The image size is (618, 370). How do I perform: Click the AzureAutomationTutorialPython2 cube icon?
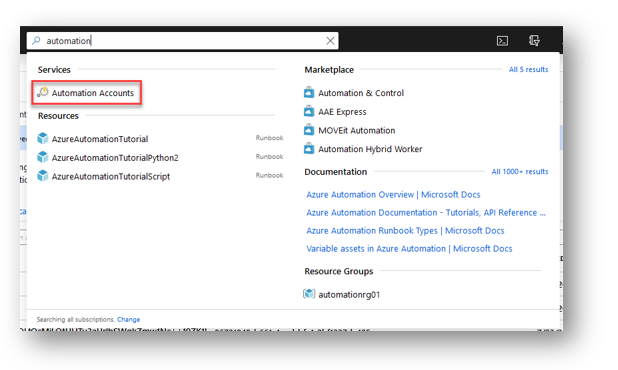point(43,157)
